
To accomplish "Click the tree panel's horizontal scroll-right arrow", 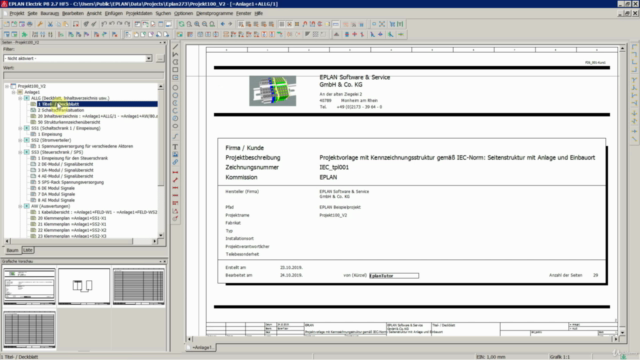I will point(155,241).
